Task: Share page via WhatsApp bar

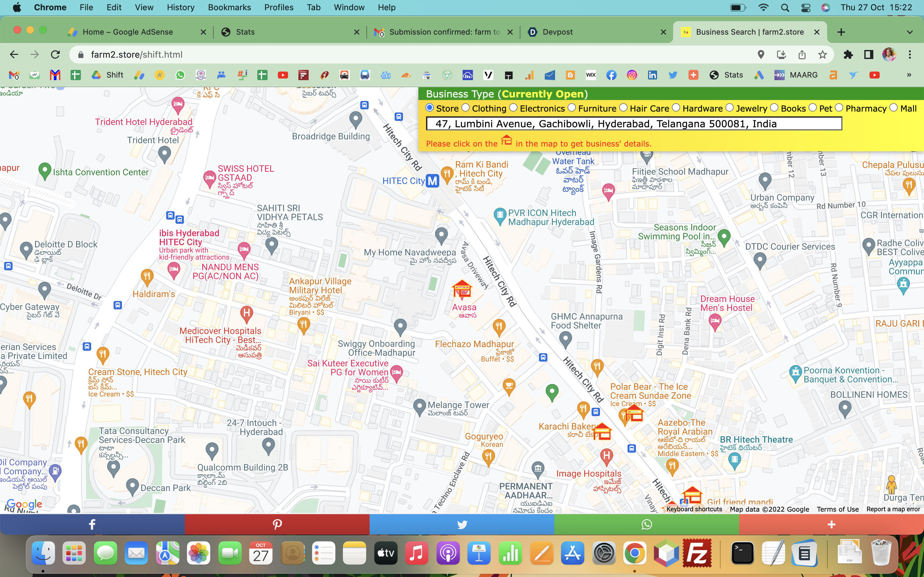Action: click(646, 524)
